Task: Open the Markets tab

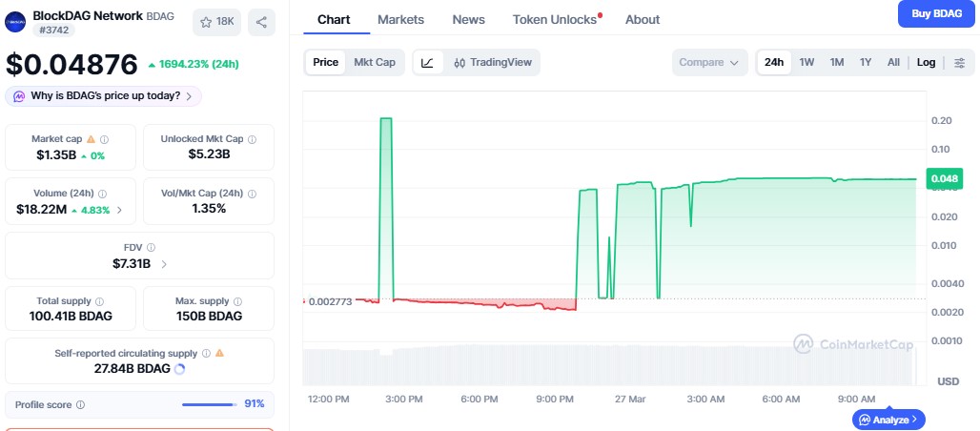Action: tap(400, 20)
